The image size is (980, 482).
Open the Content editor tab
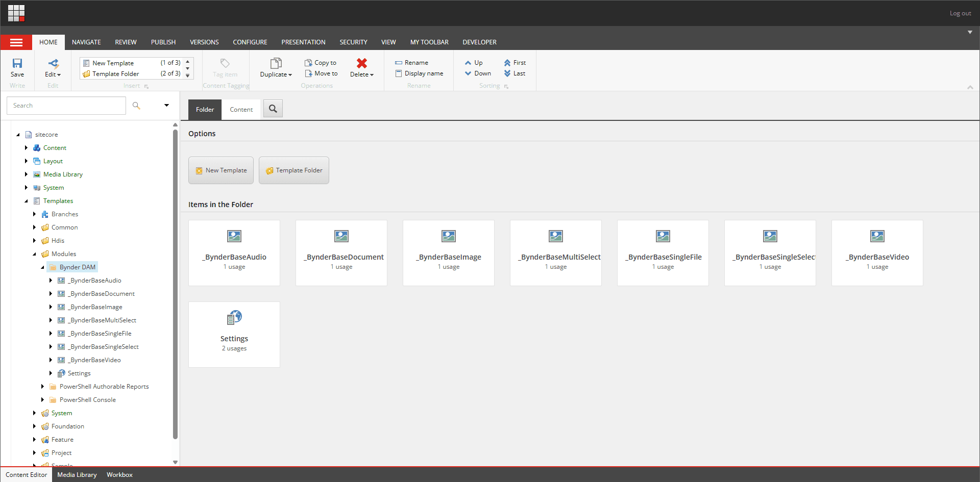point(241,110)
